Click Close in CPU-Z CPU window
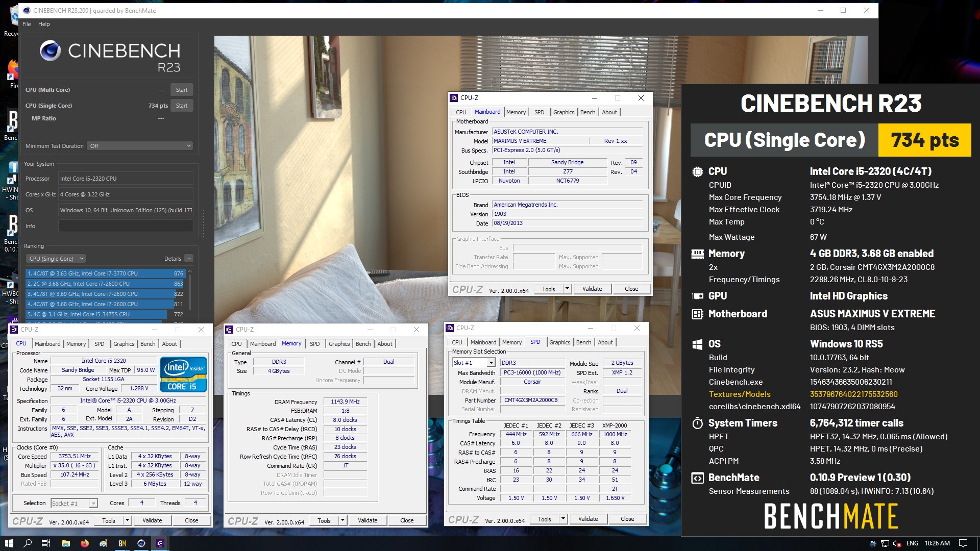This screenshot has width=980, height=551. [191, 520]
